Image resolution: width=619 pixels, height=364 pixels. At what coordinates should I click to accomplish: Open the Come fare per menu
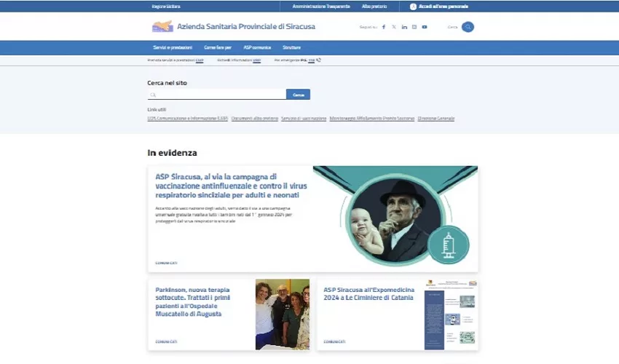pyautogui.click(x=218, y=47)
